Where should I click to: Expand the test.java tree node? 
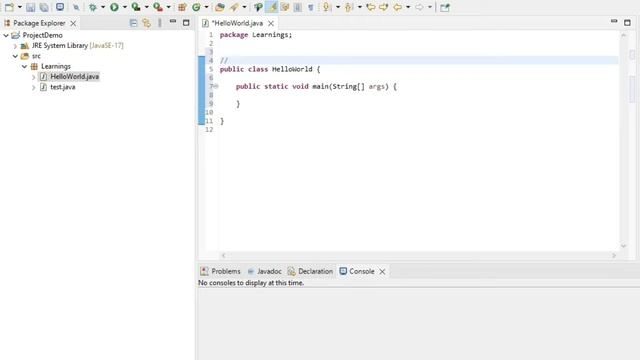(x=33, y=87)
